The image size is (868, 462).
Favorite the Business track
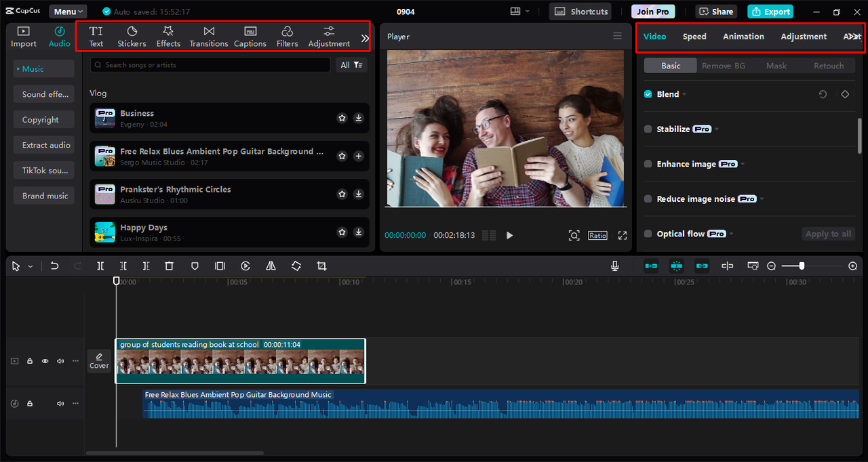pos(342,118)
